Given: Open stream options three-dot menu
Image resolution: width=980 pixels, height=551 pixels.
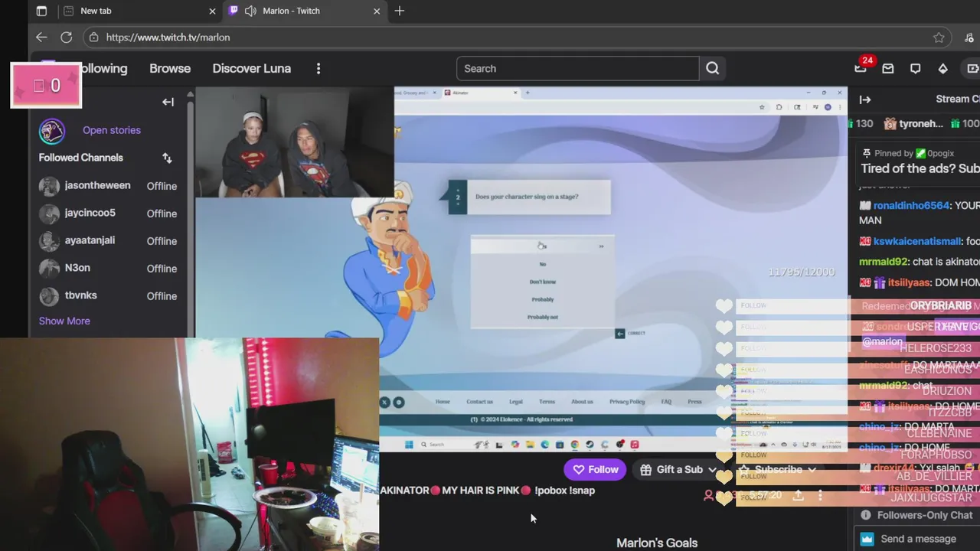Looking at the screenshot, I should click(x=820, y=495).
